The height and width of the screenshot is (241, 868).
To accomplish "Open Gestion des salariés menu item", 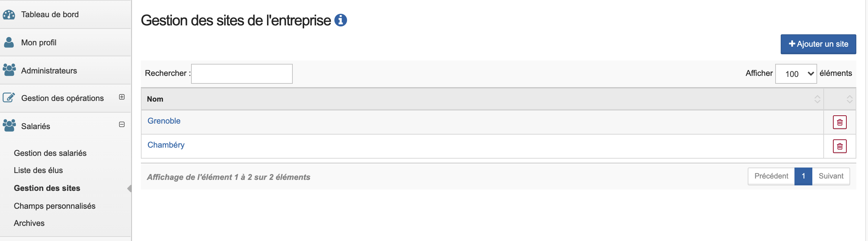I will (x=50, y=153).
